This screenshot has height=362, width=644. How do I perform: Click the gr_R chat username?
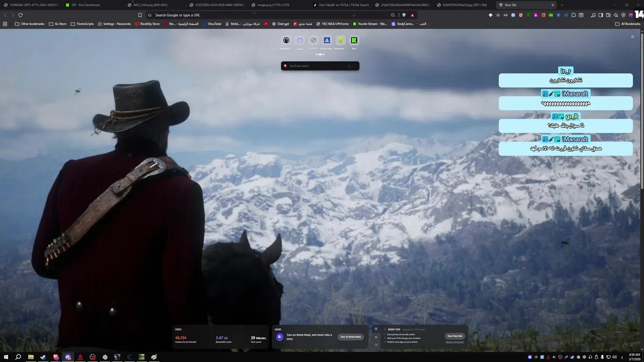click(x=572, y=116)
